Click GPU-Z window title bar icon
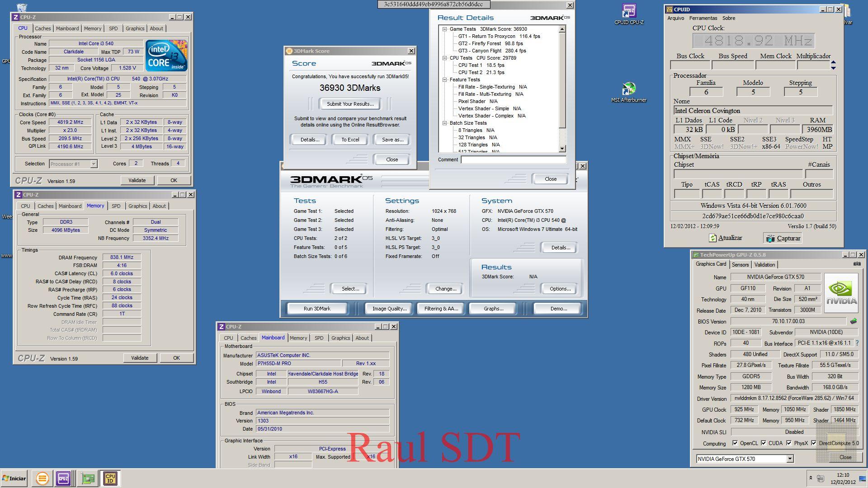The width and height of the screenshot is (868, 488). click(x=696, y=255)
